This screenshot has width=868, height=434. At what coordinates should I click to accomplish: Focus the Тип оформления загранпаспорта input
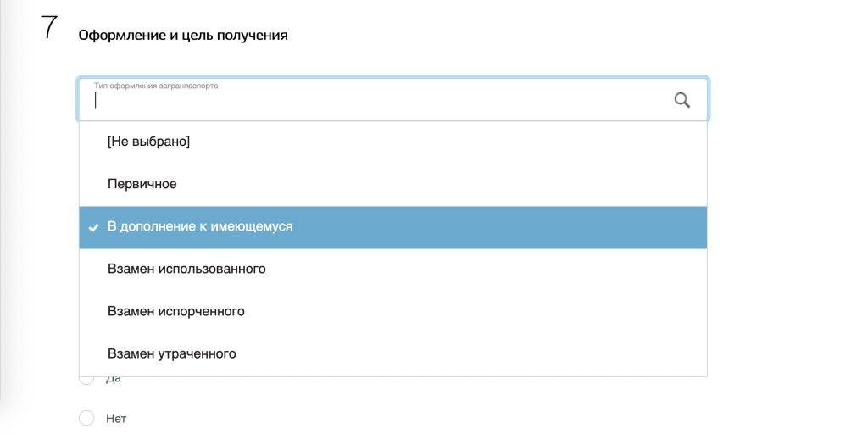393,99
